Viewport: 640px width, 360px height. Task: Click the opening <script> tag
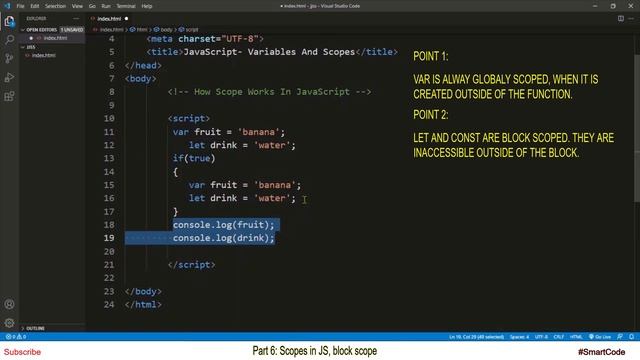tap(189, 118)
